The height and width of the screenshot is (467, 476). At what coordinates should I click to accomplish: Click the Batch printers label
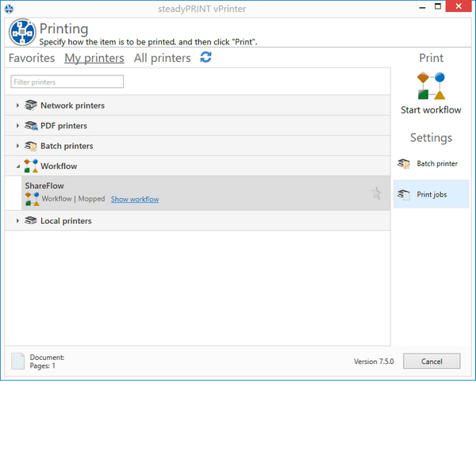click(67, 146)
